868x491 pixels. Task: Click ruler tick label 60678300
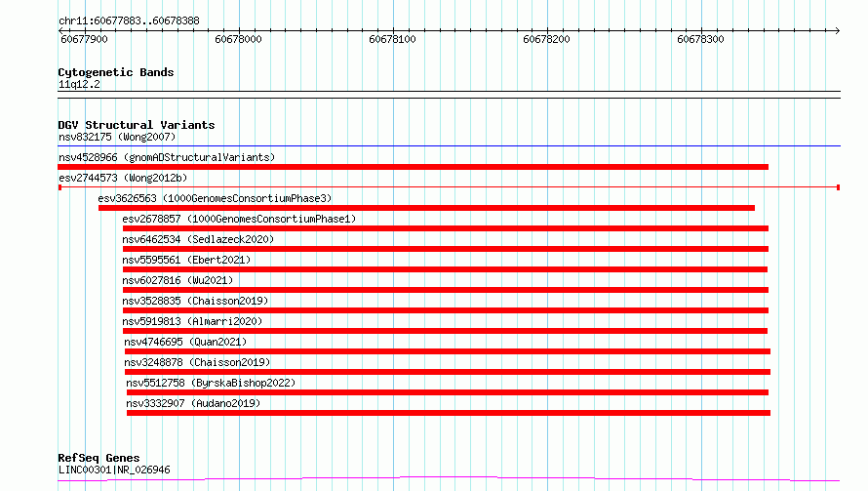700,39
